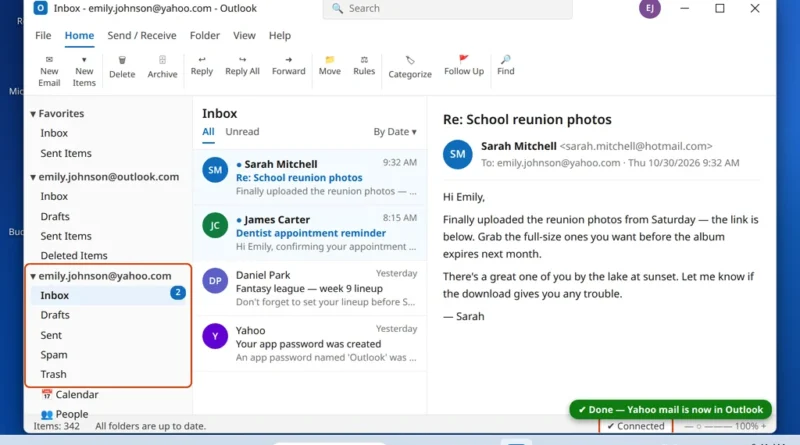Viewport: 800px width, 445px height.
Task: Select James Carter's dentist appointment email
Action: click(x=310, y=233)
